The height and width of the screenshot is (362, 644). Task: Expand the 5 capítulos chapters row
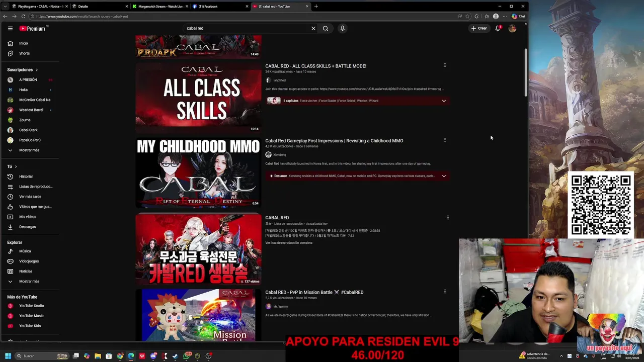tap(357, 101)
